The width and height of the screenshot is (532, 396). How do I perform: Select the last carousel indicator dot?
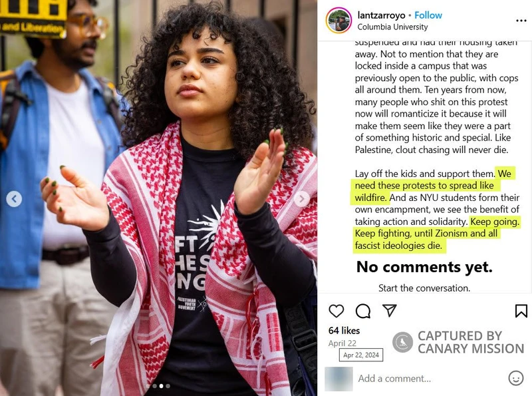pos(168,386)
